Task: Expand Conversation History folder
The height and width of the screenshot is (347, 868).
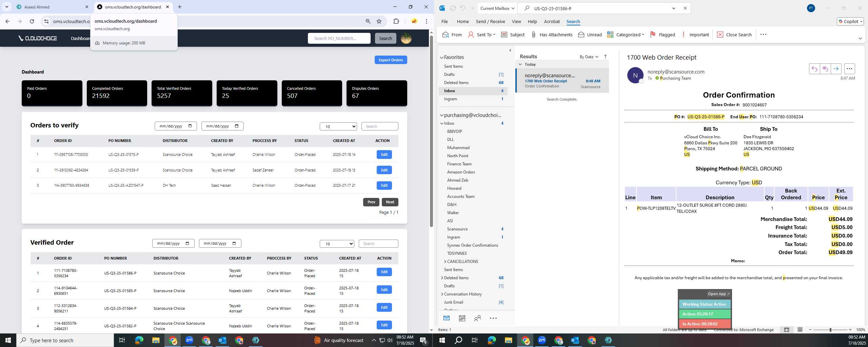Action: [x=442, y=294]
